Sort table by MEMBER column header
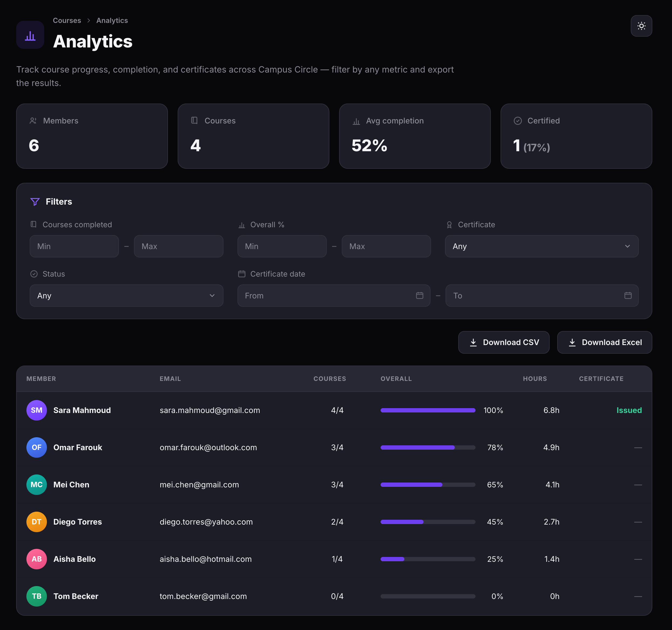Screen dimensions: 672x630 tap(41, 379)
